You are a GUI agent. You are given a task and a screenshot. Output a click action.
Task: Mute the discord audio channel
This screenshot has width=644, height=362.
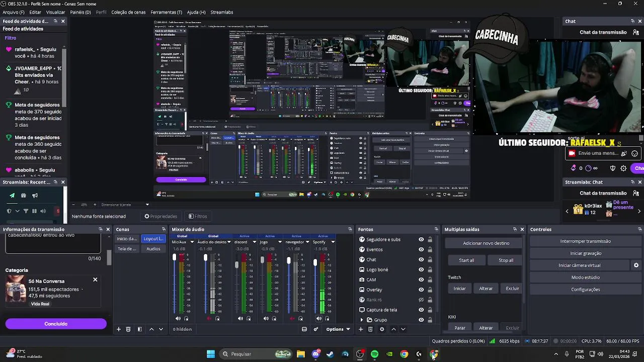click(x=240, y=318)
